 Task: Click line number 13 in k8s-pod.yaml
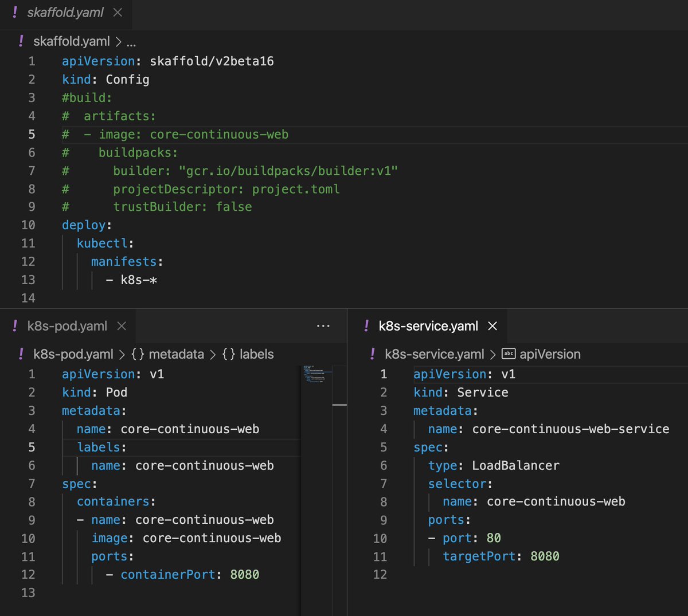click(x=28, y=593)
